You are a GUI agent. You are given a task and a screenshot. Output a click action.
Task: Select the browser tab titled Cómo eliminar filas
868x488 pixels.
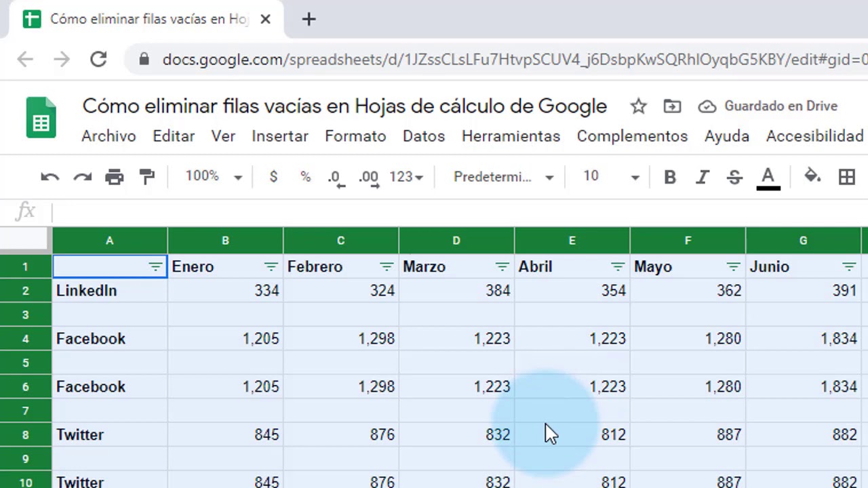click(x=148, y=19)
